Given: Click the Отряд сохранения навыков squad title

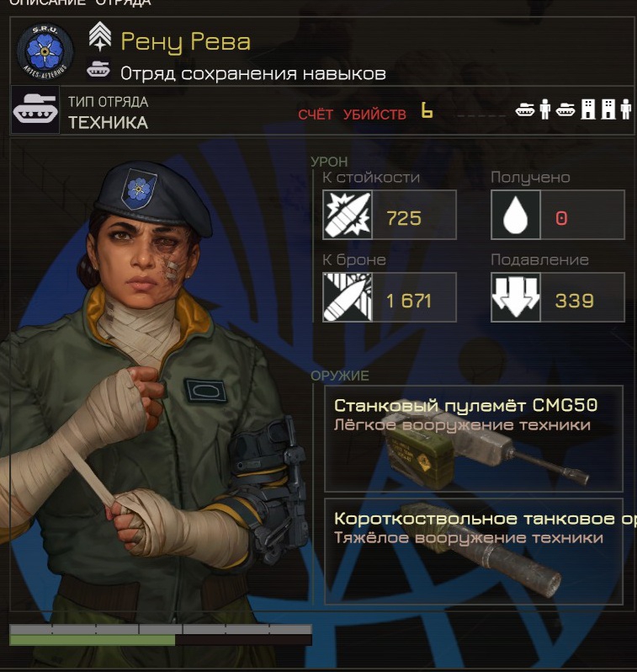Looking at the screenshot, I should click(253, 73).
